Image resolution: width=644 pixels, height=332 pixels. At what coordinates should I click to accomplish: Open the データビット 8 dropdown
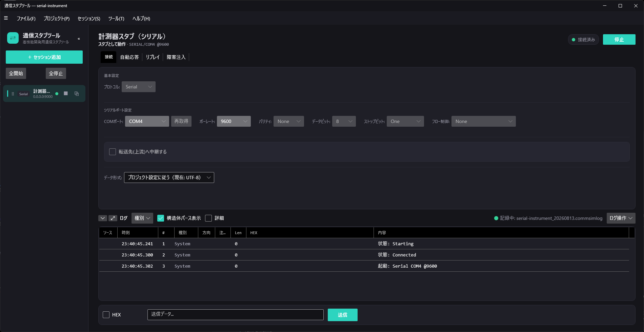pyautogui.click(x=344, y=121)
